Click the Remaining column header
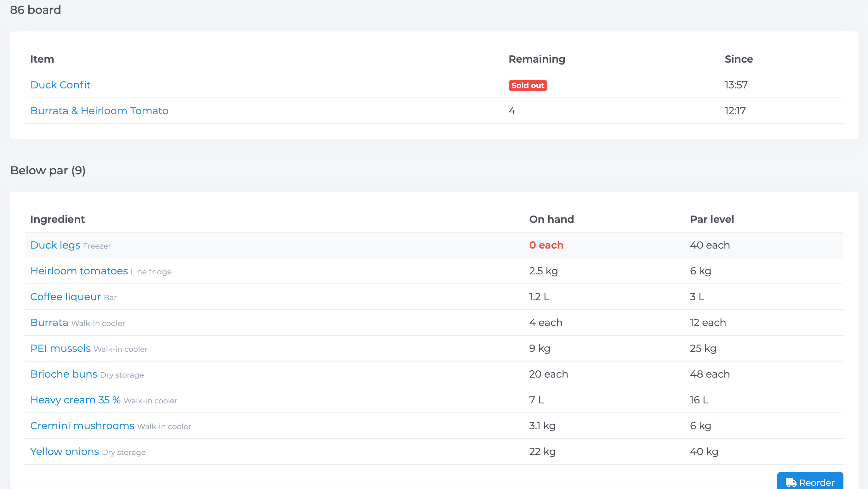This screenshot has width=868, height=489. [537, 59]
